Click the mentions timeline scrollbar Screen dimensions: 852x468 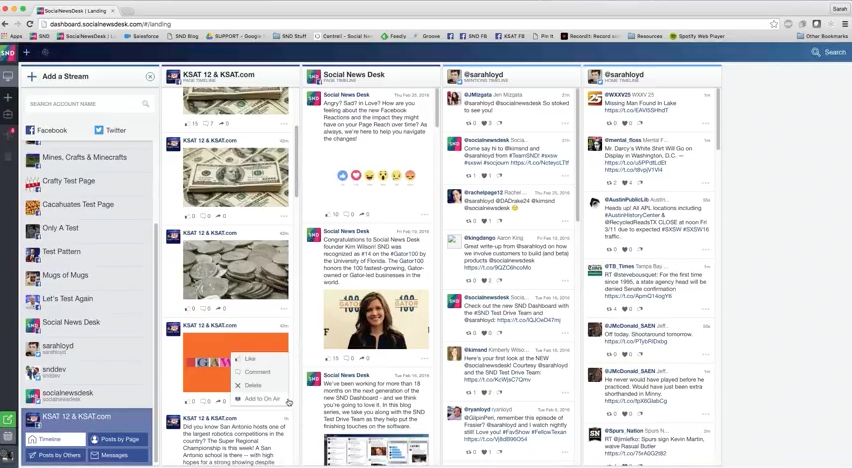(577, 155)
